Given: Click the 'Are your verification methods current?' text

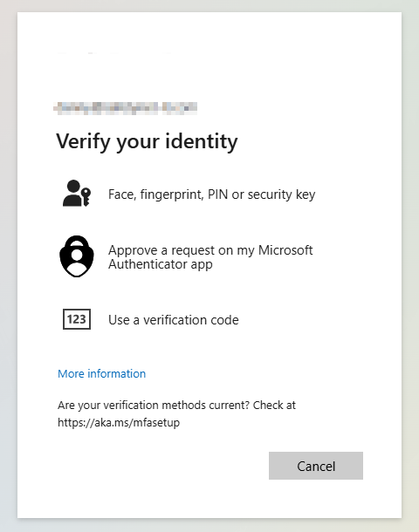Looking at the screenshot, I should 154,405.
